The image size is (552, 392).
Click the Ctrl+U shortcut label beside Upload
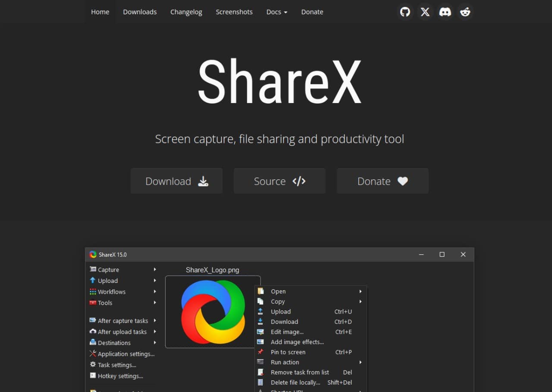click(343, 311)
